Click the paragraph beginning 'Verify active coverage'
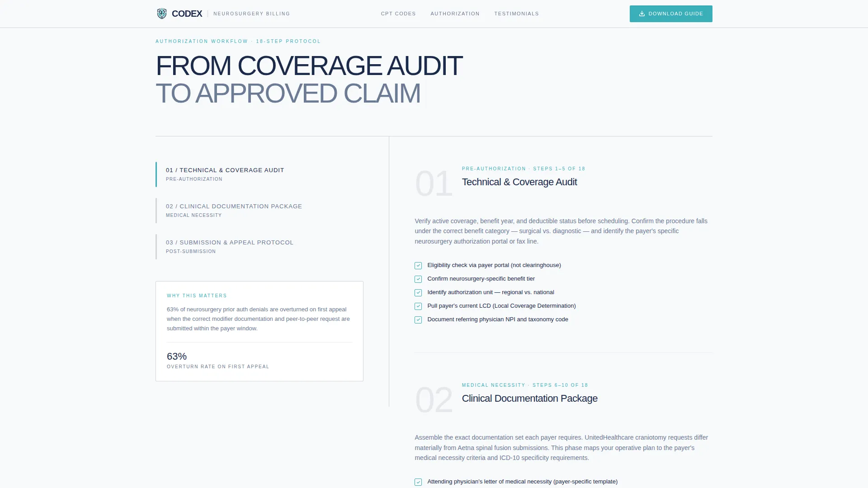The width and height of the screenshot is (868, 488). tap(561, 231)
